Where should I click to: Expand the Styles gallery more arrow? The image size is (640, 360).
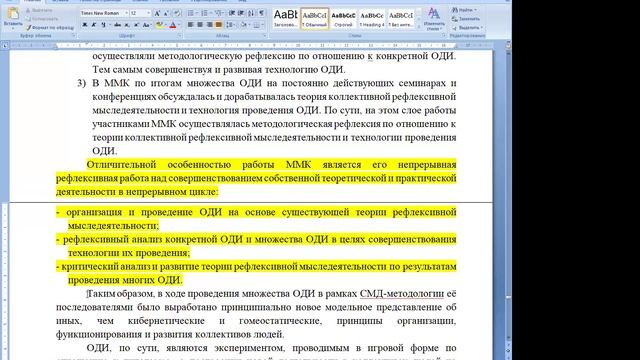point(418,27)
